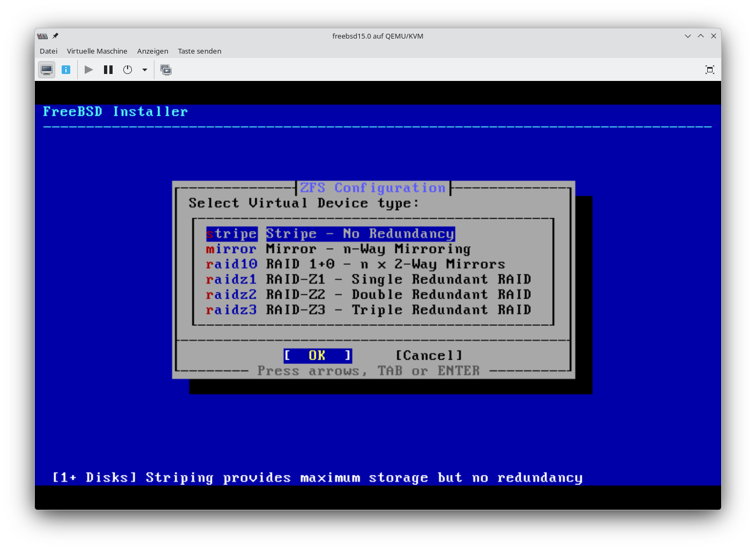Pause the virtual machine
This screenshot has height=551, width=756.
(108, 70)
